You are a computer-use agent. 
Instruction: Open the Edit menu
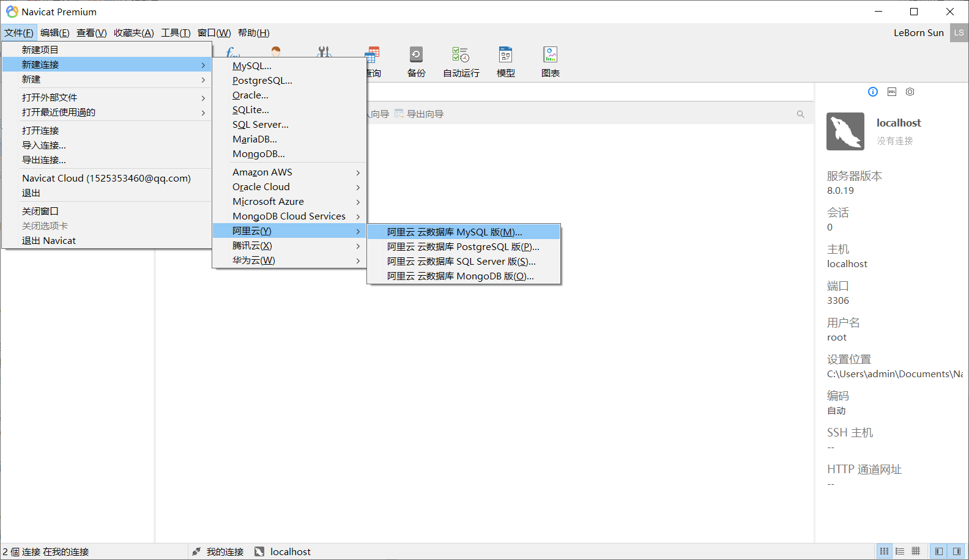(x=55, y=33)
